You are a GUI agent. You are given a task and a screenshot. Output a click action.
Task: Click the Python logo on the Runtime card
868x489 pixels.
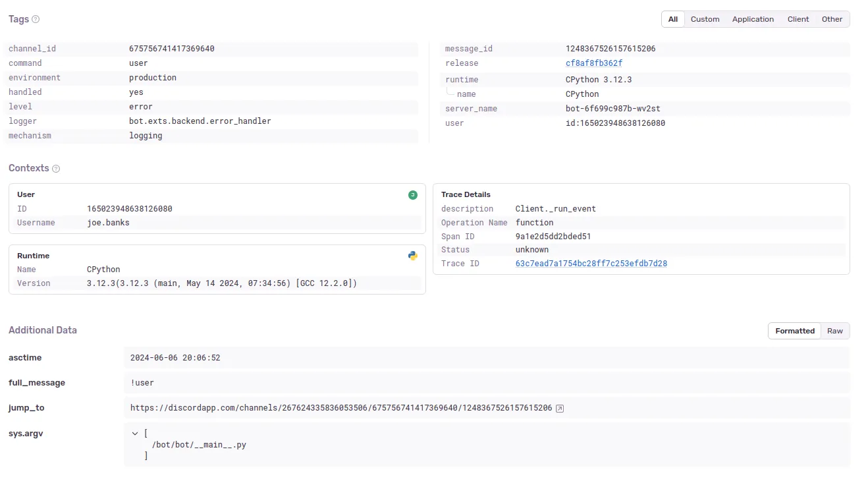tap(413, 256)
